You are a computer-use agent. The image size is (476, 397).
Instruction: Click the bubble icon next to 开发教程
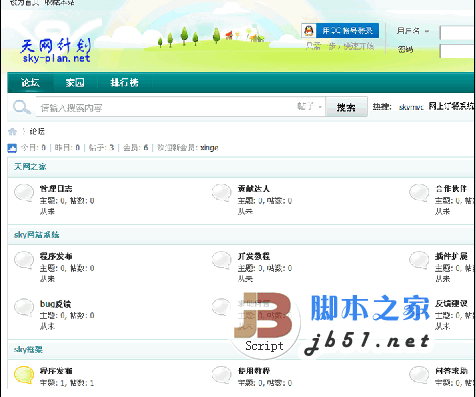222,260
